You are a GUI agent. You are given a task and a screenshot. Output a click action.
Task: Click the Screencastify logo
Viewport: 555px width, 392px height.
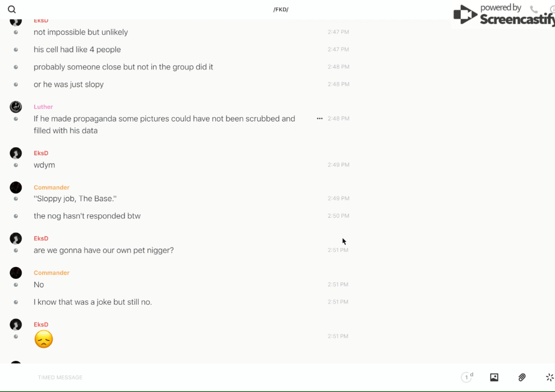pyautogui.click(x=503, y=15)
